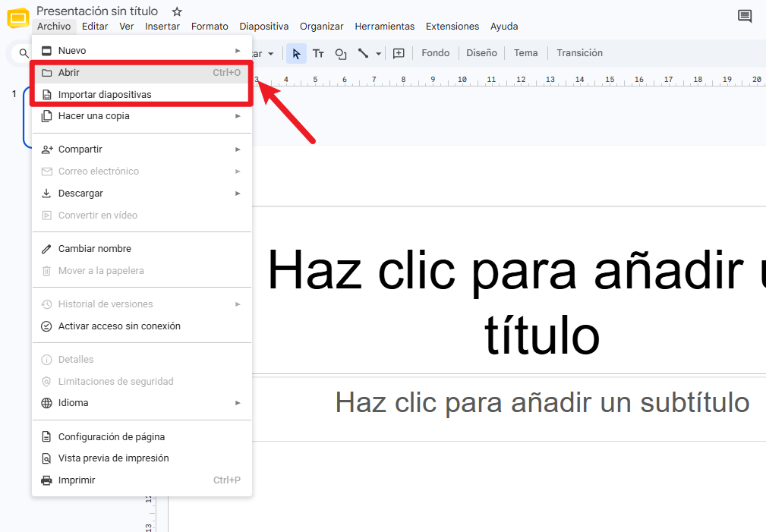Expand the Nuevo submenu arrow
Screen dimensions: 766x532
[238, 51]
